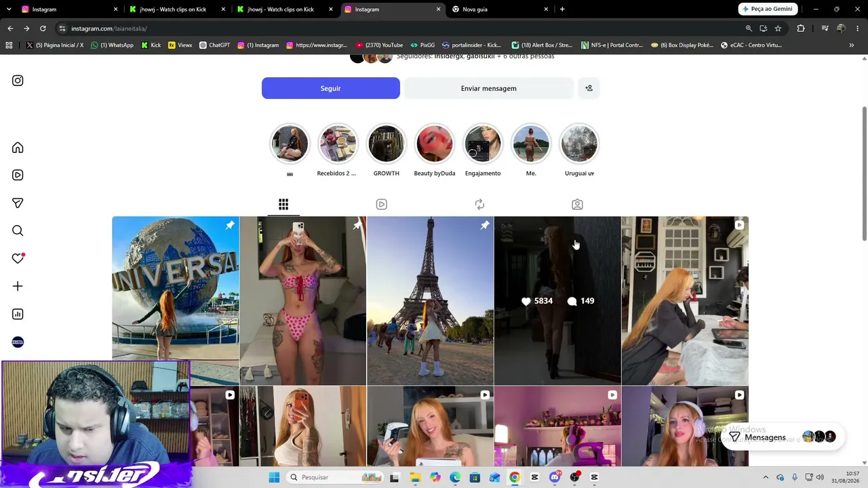Screen dimensions: 868x488
Task: Go to the Home feed icon in sidebar
Action: click(18, 148)
